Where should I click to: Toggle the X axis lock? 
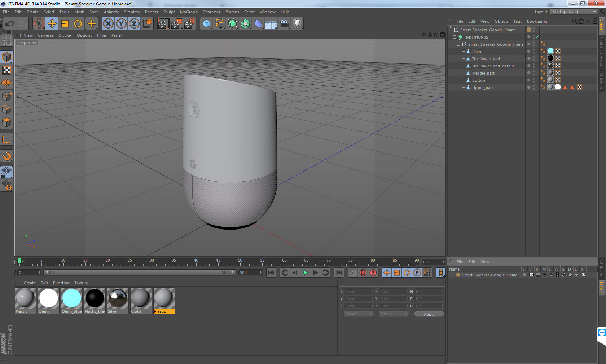108,24
